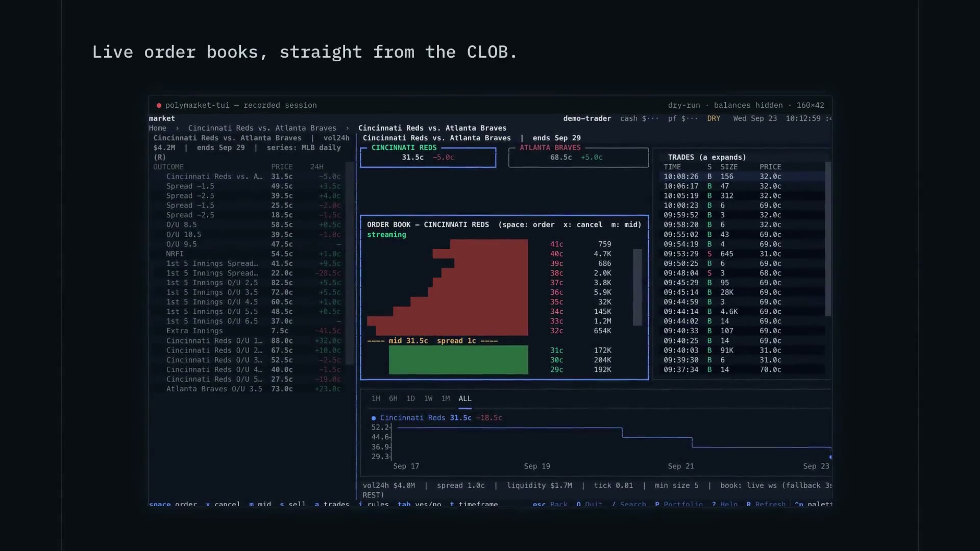Viewport: 980px width, 551px height.
Task: Select the 09:40:03 trade of 91K
Action: pyautogui.click(x=742, y=350)
